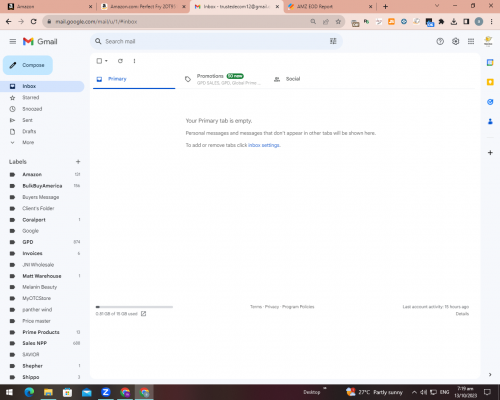
Task: Open the Shippo label
Action: pyautogui.click(x=31, y=377)
